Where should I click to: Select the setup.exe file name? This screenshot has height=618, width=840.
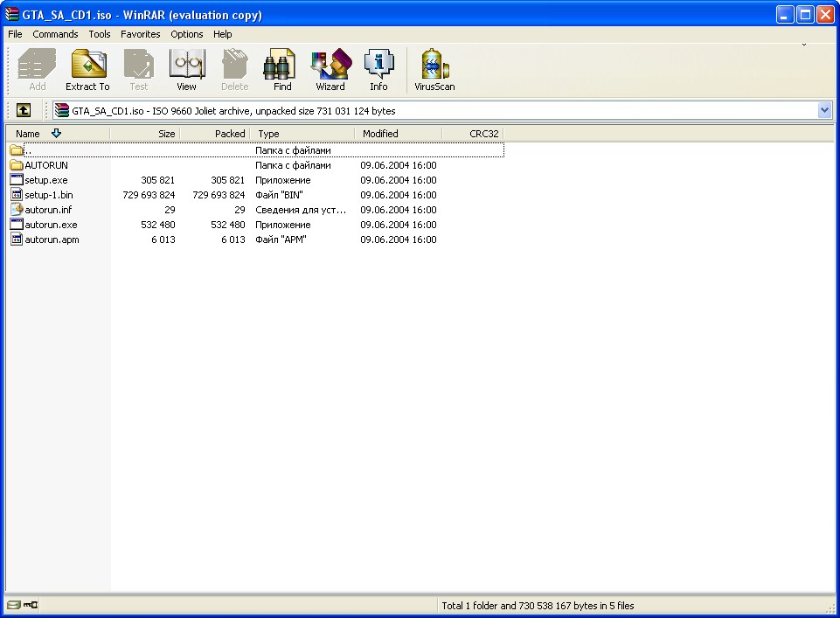click(x=46, y=180)
